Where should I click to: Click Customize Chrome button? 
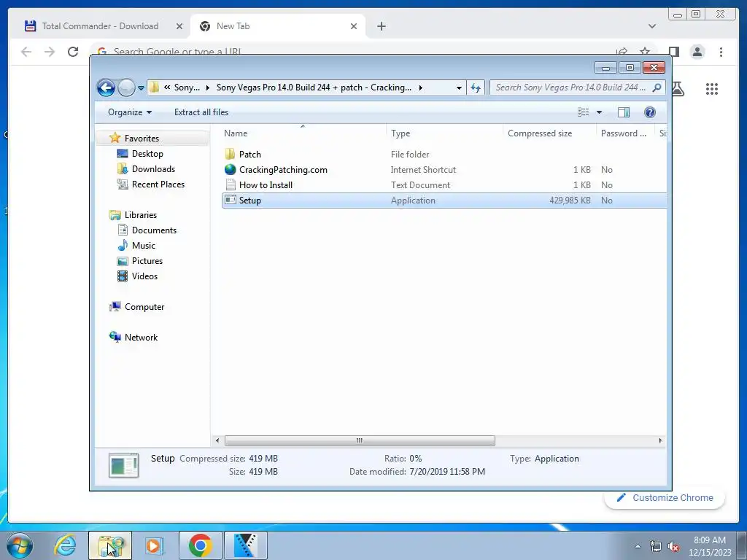pyautogui.click(x=665, y=497)
